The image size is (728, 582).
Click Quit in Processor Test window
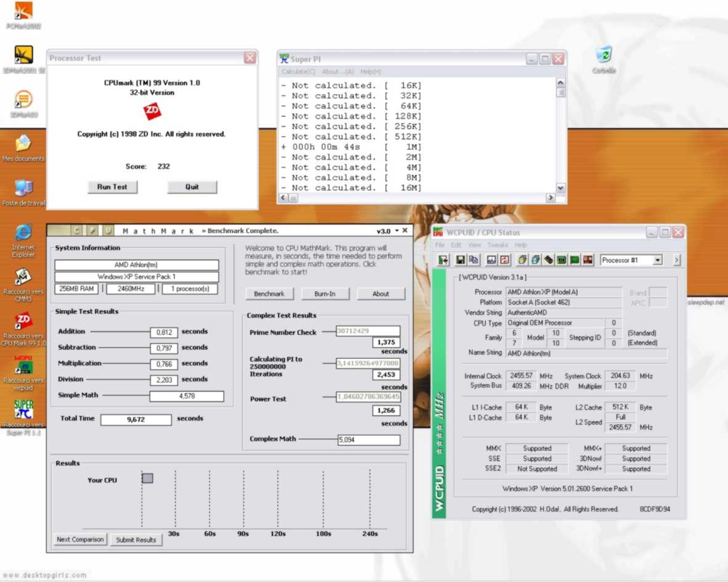click(x=192, y=187)
